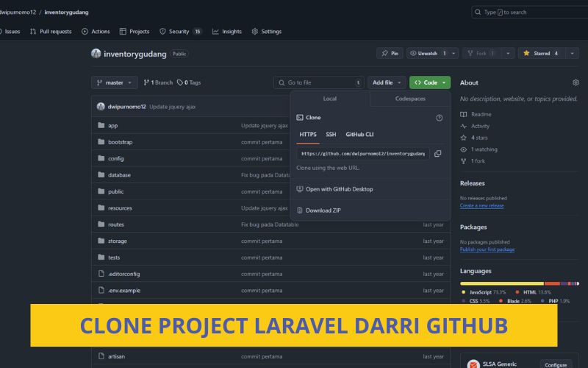Click the Go to file input
Screen dimensions: 588x368
click(x=319, y=82)
